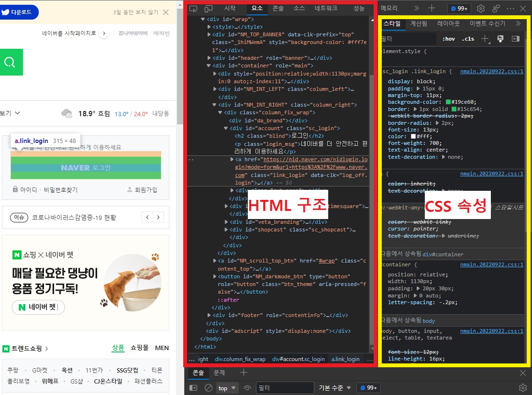Collapse the NM_INT_RIGHT div node
The height and width of the screenshot is (395, 532).
click(x=214, y=105)
